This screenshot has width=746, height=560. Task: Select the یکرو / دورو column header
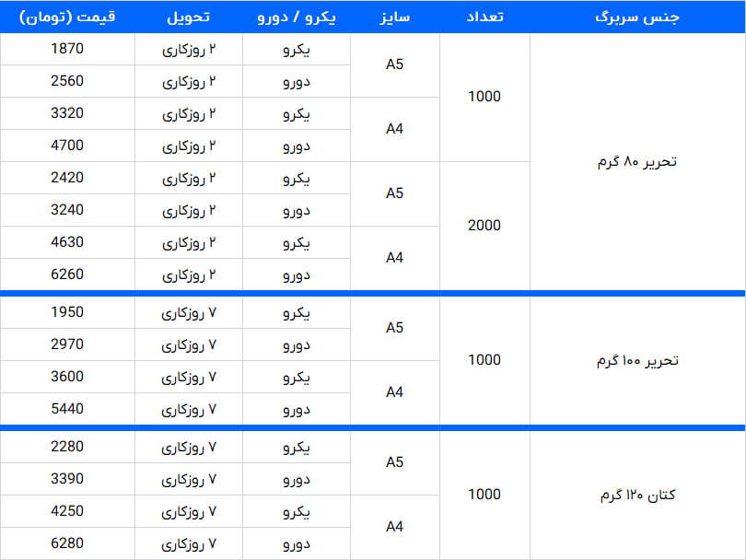coord(297,17)
